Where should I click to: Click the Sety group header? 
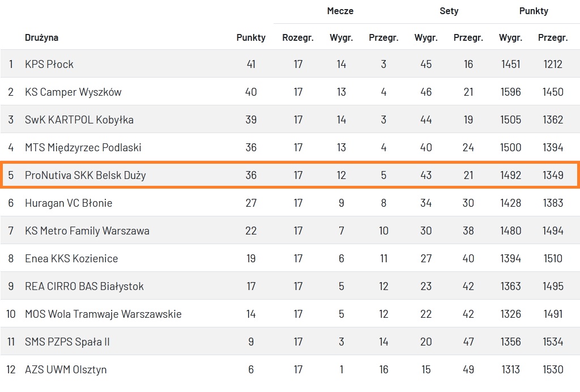click(449, 11)
